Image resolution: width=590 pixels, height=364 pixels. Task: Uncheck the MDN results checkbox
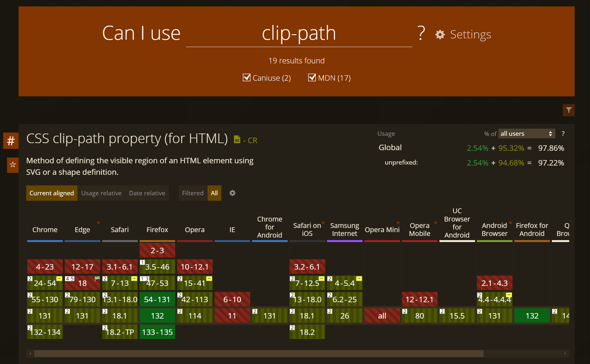point(312,78)
